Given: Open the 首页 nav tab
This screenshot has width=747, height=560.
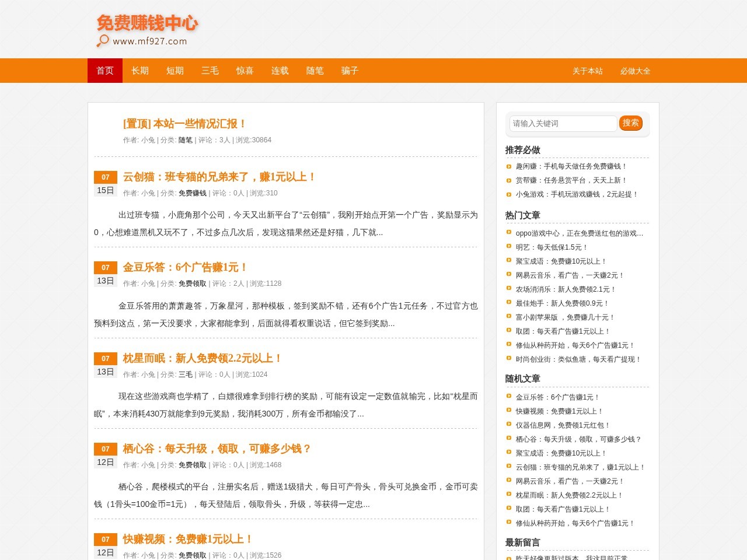Looking at the screenshot, I should (x=105, y=71).
